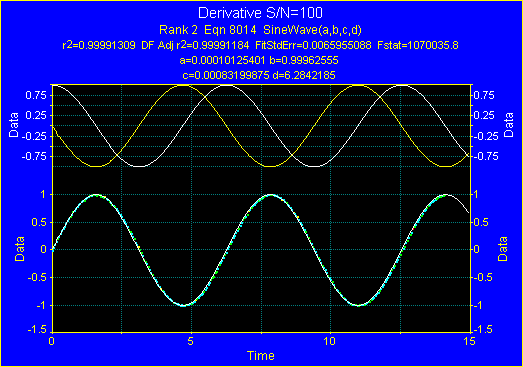
Task: Click the parameter "d=6.2842185"
Action: (304, 75)
